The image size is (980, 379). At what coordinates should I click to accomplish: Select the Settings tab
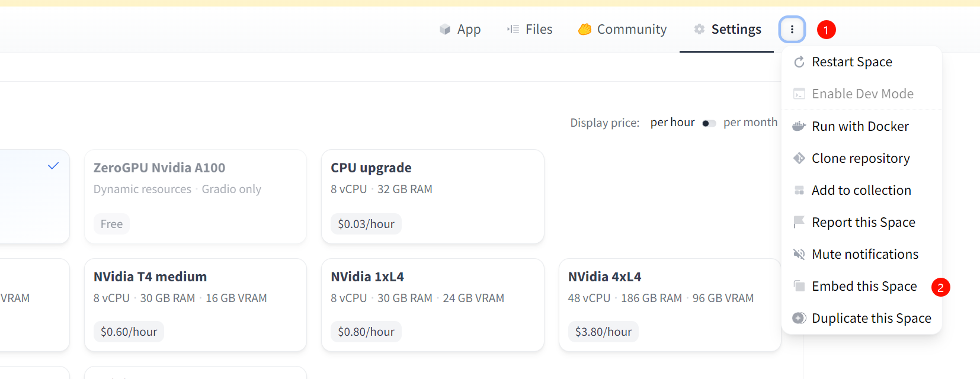click(727, 29)
